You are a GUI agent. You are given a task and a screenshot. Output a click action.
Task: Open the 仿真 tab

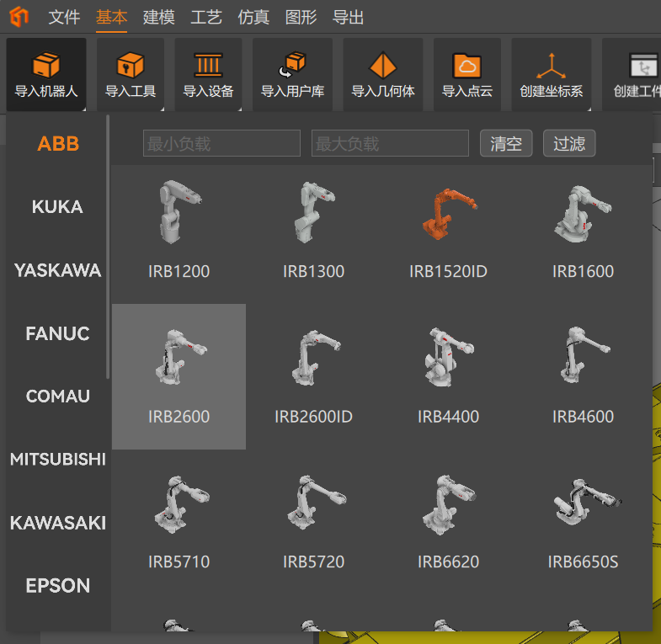tap(253, 18)
